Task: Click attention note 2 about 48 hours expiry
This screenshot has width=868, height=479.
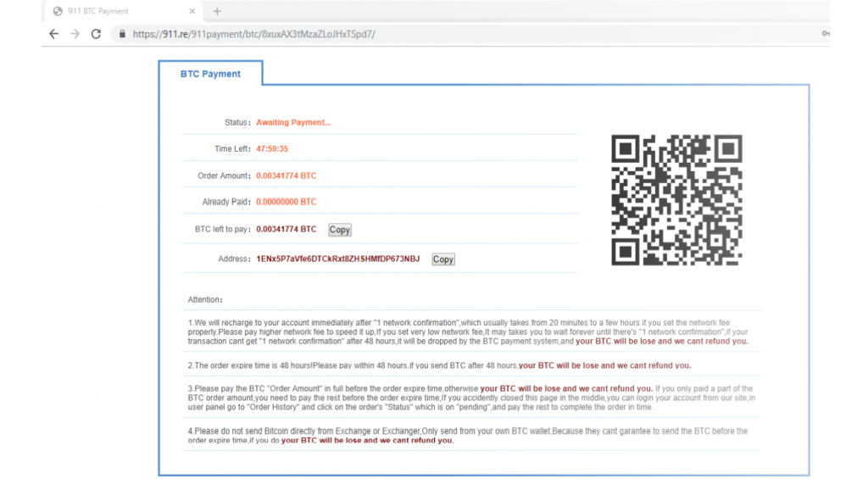Action: (x=439, y=365)
